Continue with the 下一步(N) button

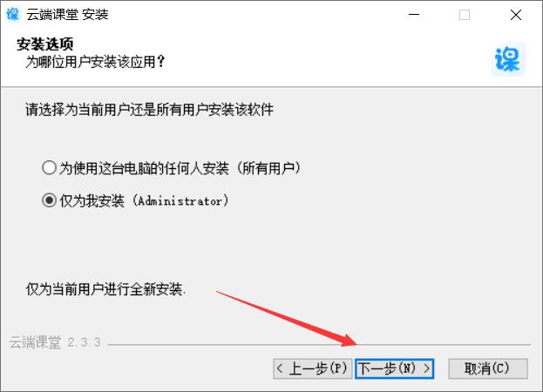tap(394, 368)
